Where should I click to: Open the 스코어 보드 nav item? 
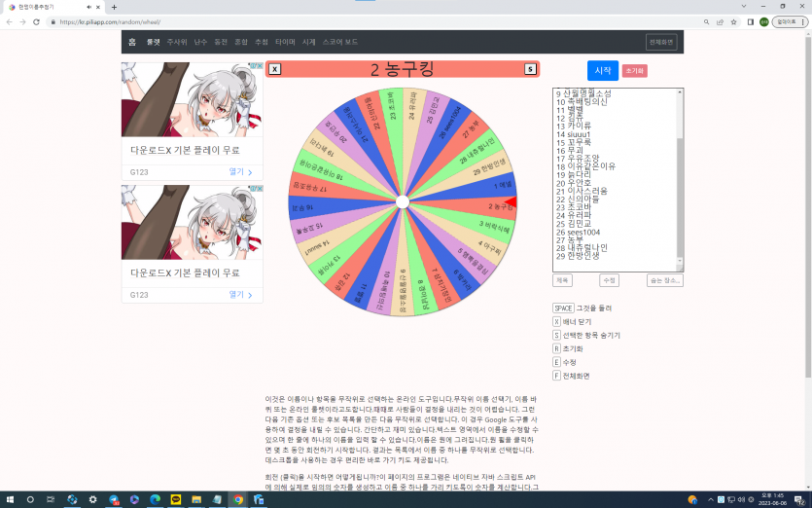click(339, 42)
